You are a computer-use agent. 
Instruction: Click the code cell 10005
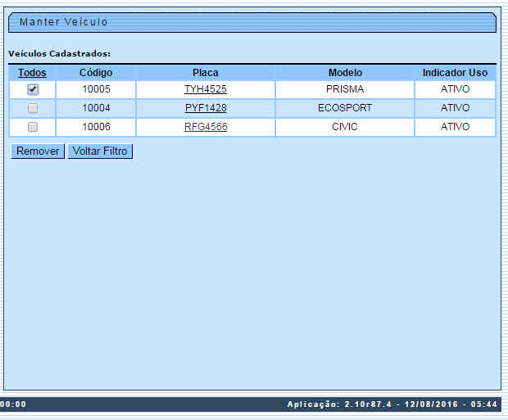coord(96,89)
